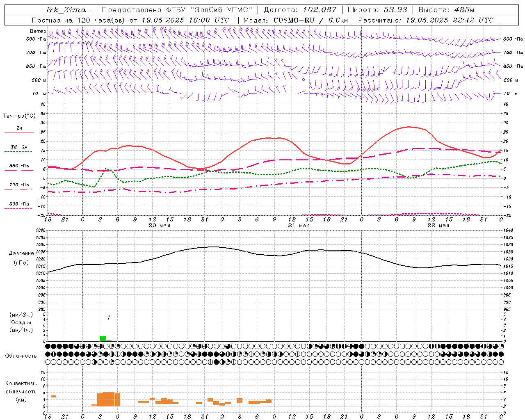This screenshot has width=525, height=420.
Task: Click the 'Модель COSMO-RU / 6.6км' model label
Action: tap(296, 20)
